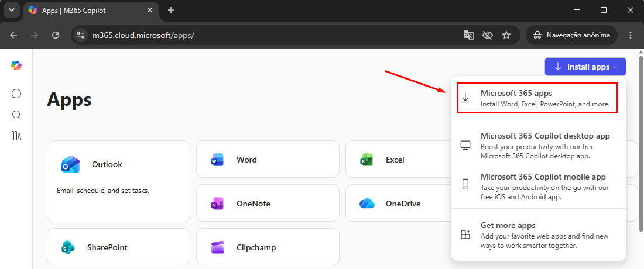This screenshot has width=644, height=269.
Task: Click the crossed-out eye tracking icon
Action: tap(488, 35)
